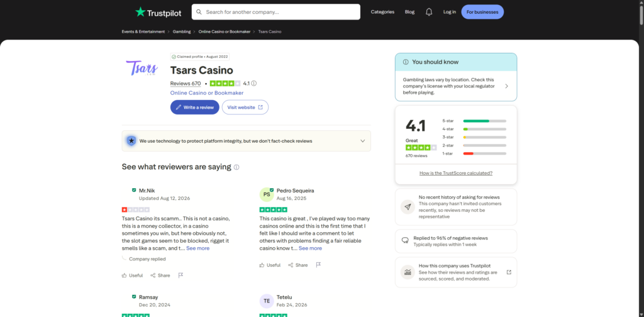Viewport: 644px width, 317px height.
Task: Show Company replied on Mr.Nik review
Action: pos(147,259)
